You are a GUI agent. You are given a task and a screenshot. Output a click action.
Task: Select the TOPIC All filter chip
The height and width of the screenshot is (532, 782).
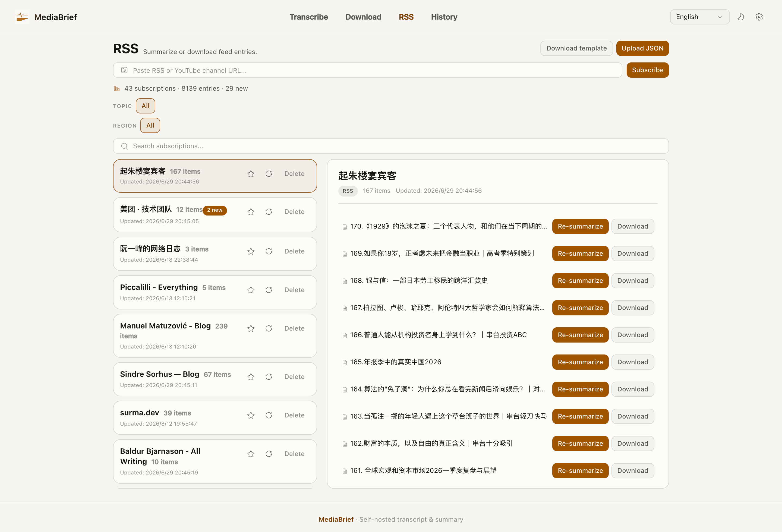145,106
